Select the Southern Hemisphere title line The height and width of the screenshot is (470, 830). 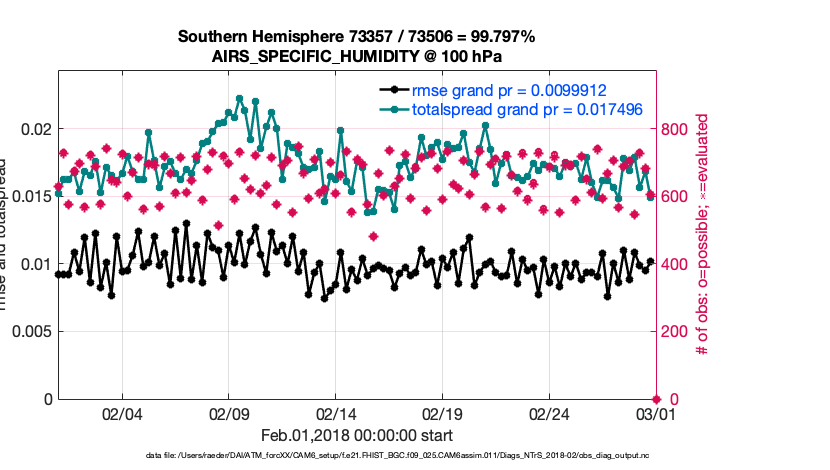(x=356, y=37)
